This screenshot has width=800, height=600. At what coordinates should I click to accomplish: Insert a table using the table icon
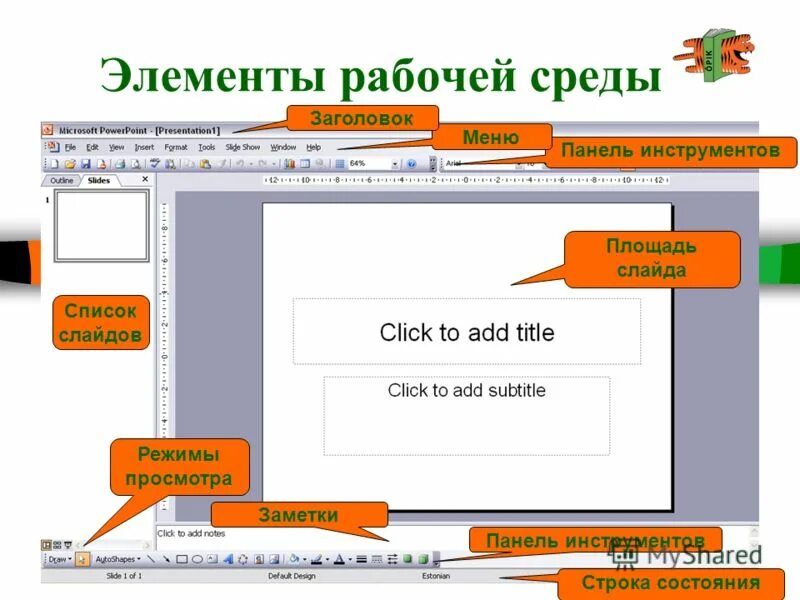tap(305, 164)
